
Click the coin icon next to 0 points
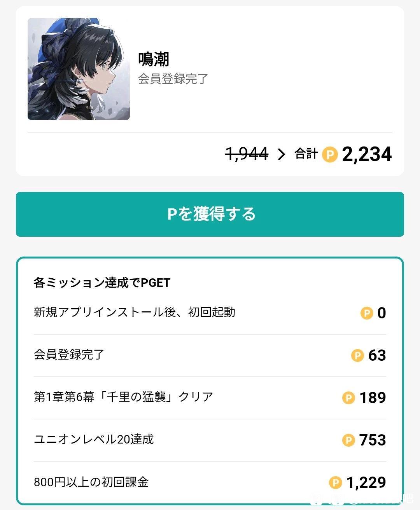point(367,313)
